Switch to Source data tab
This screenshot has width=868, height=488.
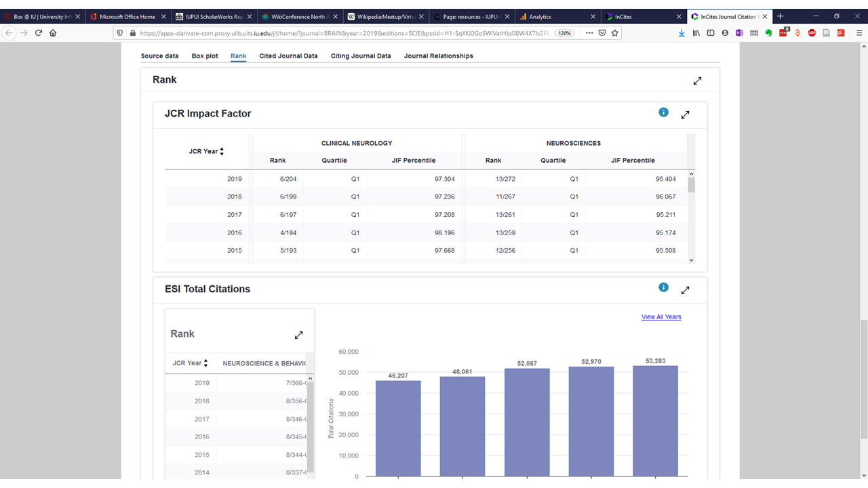pos(160,56)
